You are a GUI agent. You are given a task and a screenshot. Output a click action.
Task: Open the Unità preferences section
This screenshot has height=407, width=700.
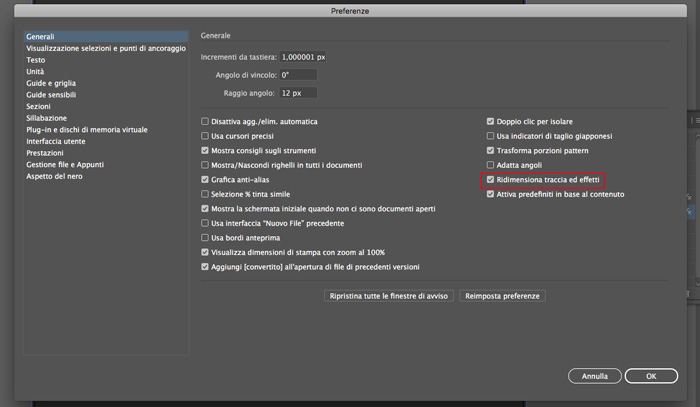[35, 71]
